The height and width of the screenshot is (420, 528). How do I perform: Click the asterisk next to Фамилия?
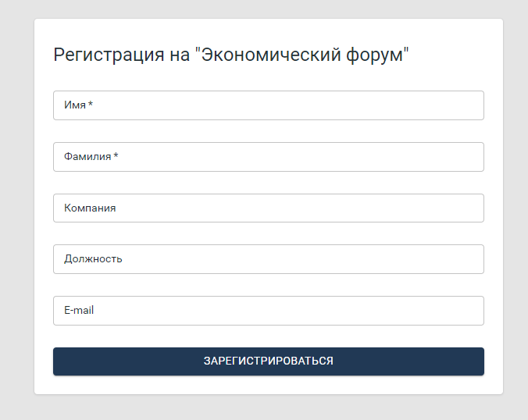click(x=116, y=156)
